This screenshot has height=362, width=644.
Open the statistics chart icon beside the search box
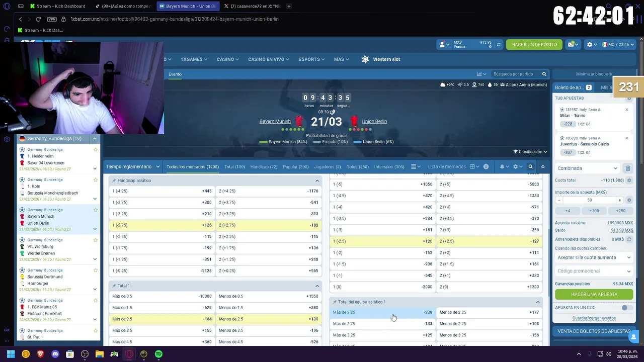tap(481, 74)
